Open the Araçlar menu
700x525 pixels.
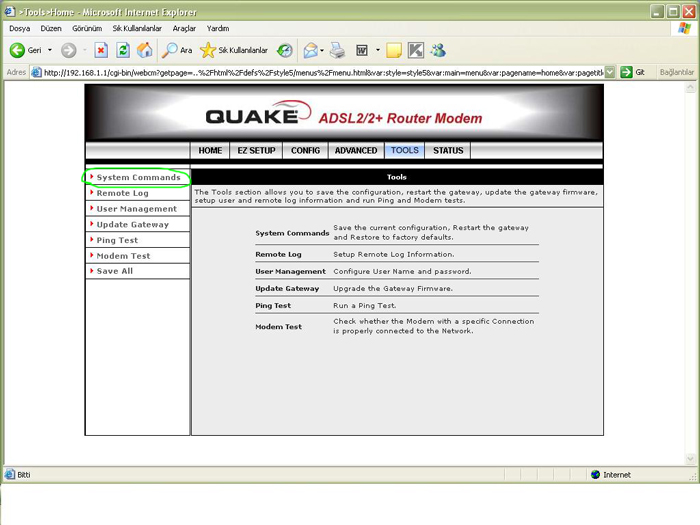pyautogui.click(x=184, y=29)
